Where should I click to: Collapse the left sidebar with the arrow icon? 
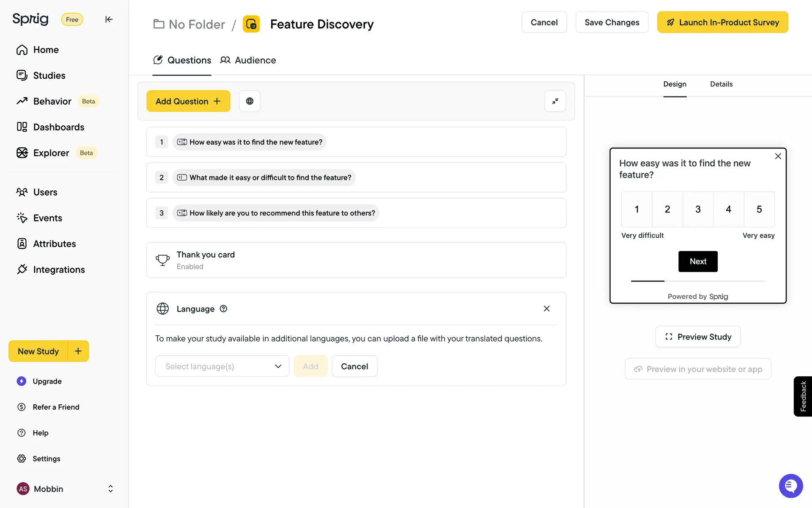109,19
